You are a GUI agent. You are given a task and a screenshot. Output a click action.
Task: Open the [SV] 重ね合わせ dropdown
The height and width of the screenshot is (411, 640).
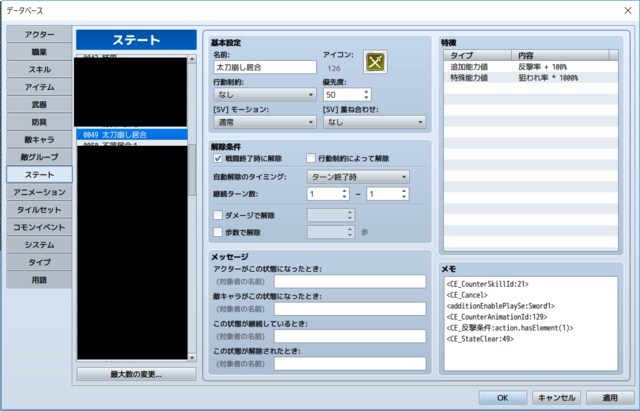[374, 122]
